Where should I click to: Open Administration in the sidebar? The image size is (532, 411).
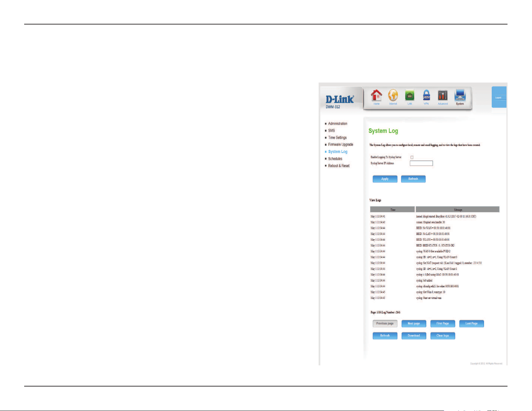click(x=338, y=123)
